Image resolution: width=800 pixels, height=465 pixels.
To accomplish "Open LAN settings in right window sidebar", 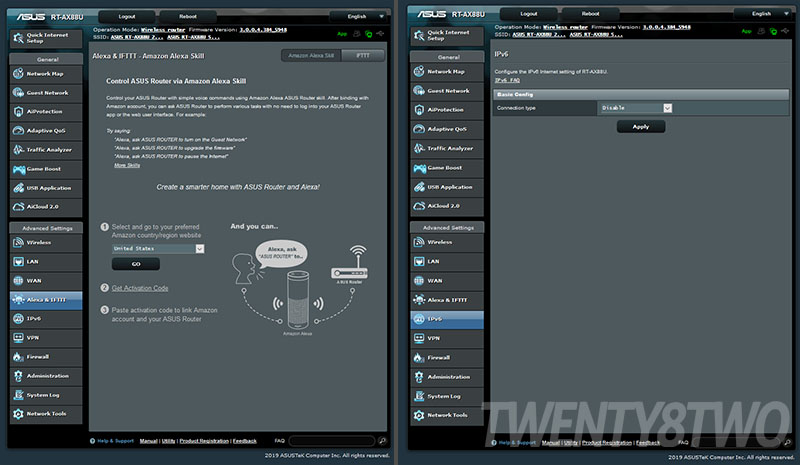I will coord(447,261).
